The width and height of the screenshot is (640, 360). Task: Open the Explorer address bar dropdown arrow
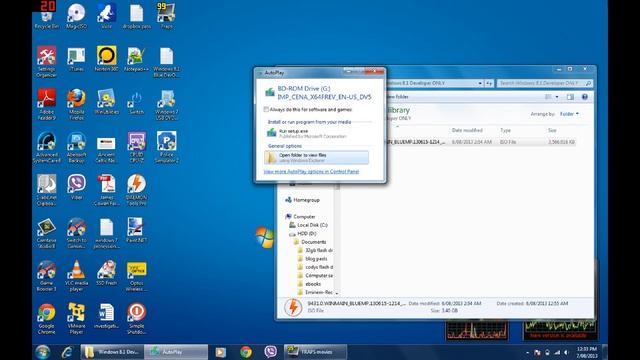(480, 83)
